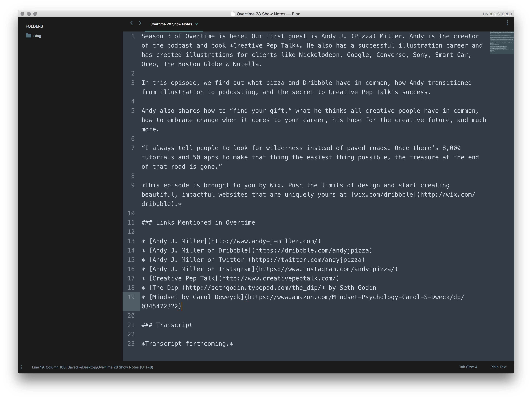Click the UNREGISTERED label in title bar
532x399 pixels.
point(497,14)
